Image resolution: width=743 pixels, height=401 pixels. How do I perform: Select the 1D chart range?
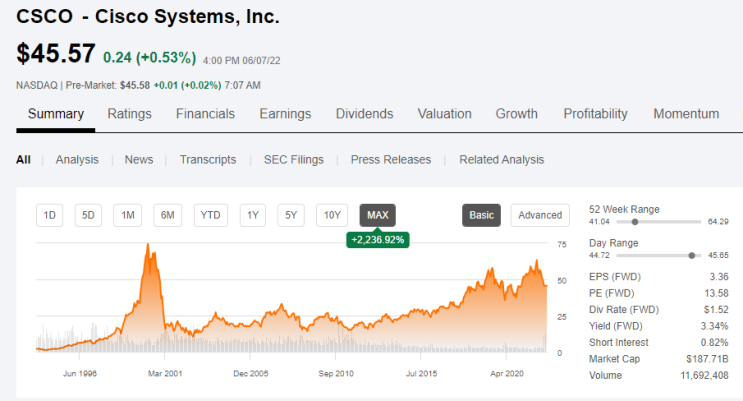pyautogui.click(x=50, y=215)
